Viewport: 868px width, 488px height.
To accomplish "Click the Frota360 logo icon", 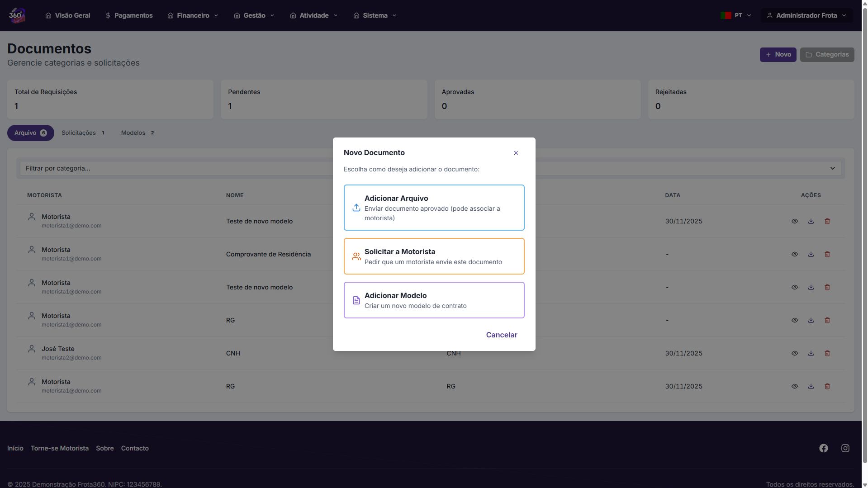I will click(17, 15).
